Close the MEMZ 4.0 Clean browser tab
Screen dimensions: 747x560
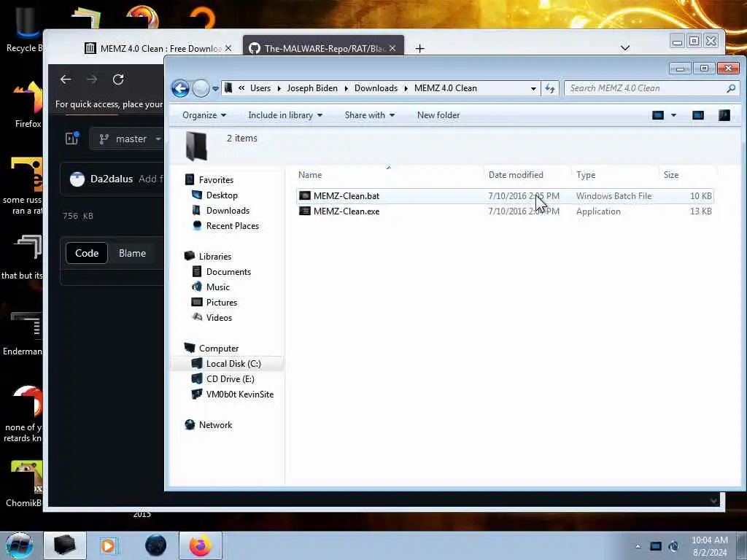[x=228, y=48]
